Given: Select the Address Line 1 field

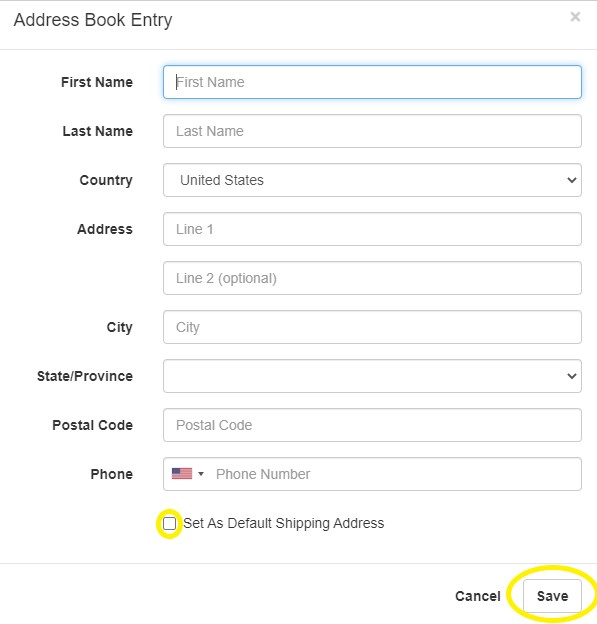Looking at the screenshot, I should click(372, 229).
